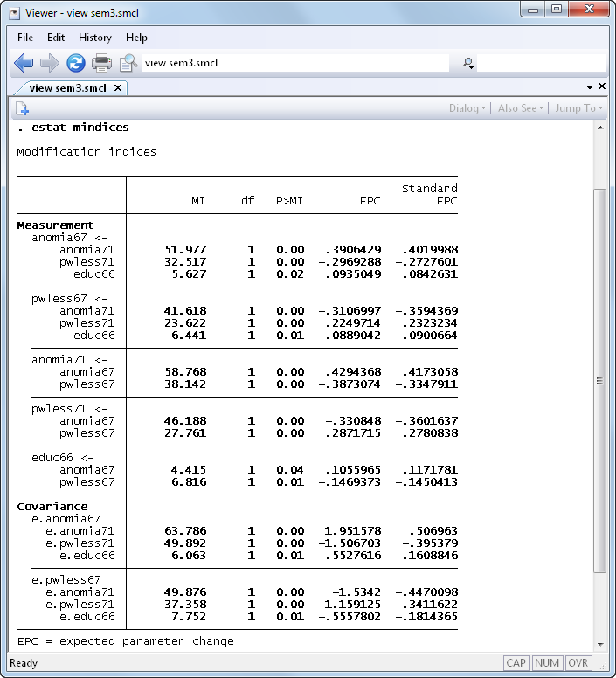The height and width of the screenshot is (678, 616).
Task: Click the Forward arrow icon
Action: coord(49,63)
